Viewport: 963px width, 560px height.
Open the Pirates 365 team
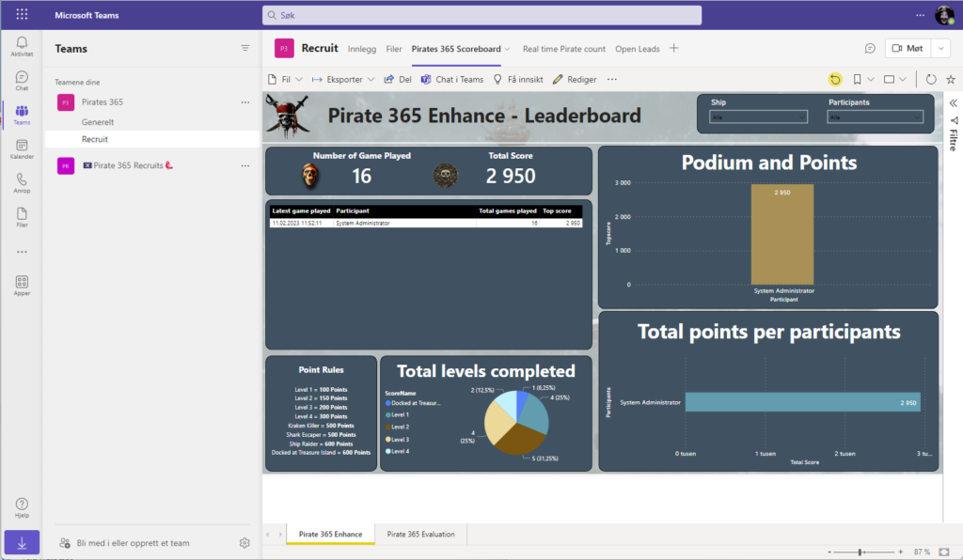click(x=102, y=102)
